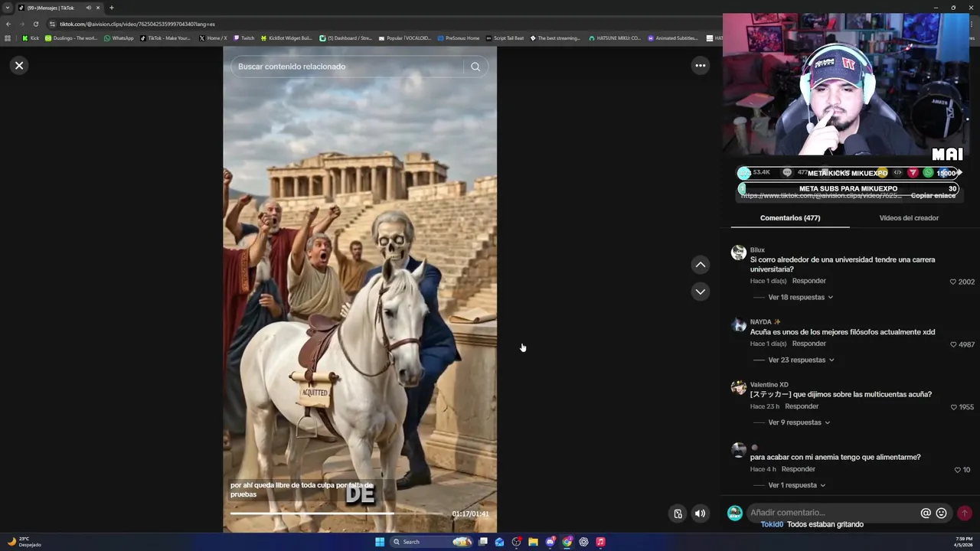980x551 pixels.
Task: Like Bilux's comment with the heart
Action: point(953,282)
